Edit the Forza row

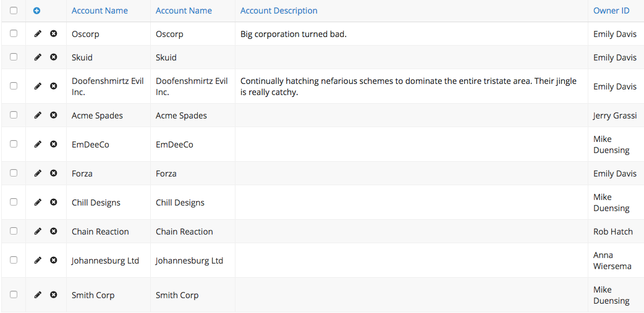(38, 173)
